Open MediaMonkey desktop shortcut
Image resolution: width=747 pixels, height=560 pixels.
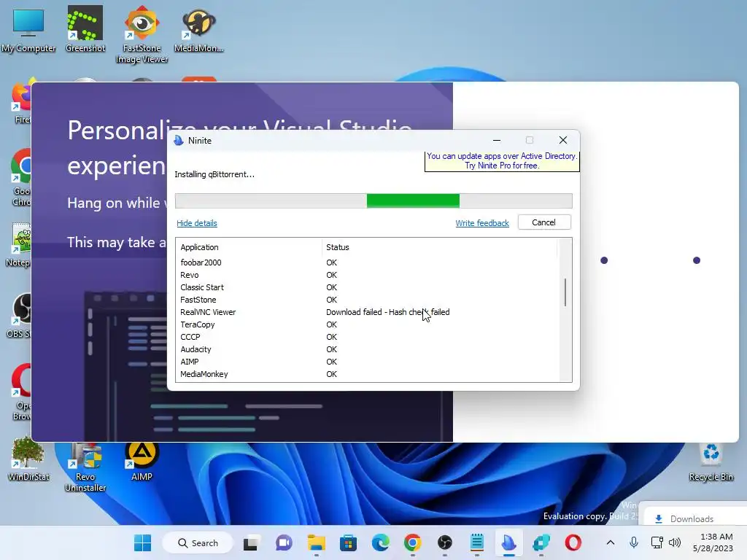(198, 29)
